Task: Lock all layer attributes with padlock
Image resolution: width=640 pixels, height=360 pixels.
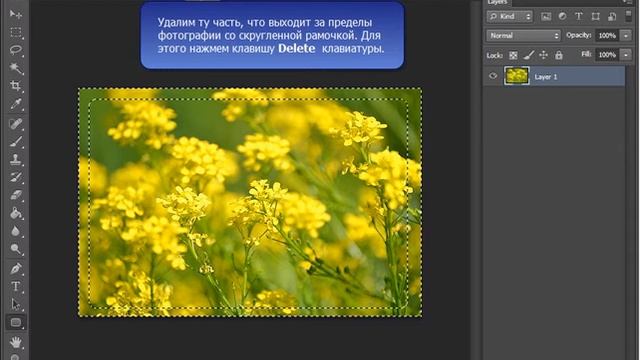Action: click(x=559, y=55)
